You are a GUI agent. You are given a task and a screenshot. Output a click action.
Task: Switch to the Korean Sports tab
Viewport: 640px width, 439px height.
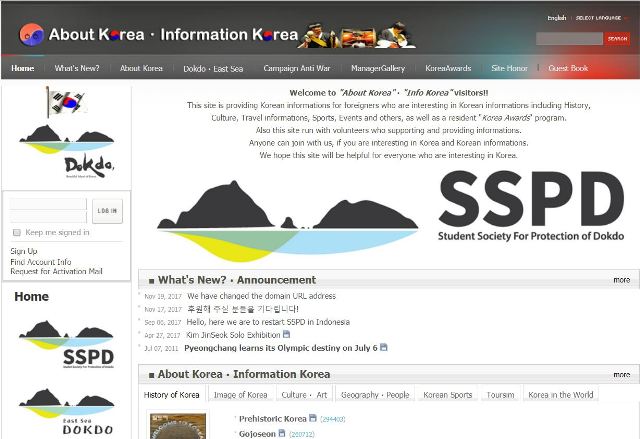[x=447, y=395]
